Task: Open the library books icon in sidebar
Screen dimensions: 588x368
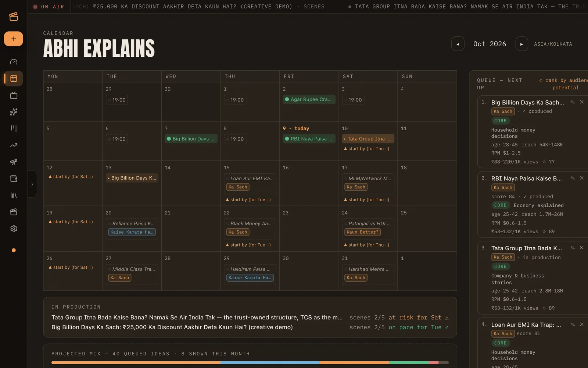Action: click(14, 195)
